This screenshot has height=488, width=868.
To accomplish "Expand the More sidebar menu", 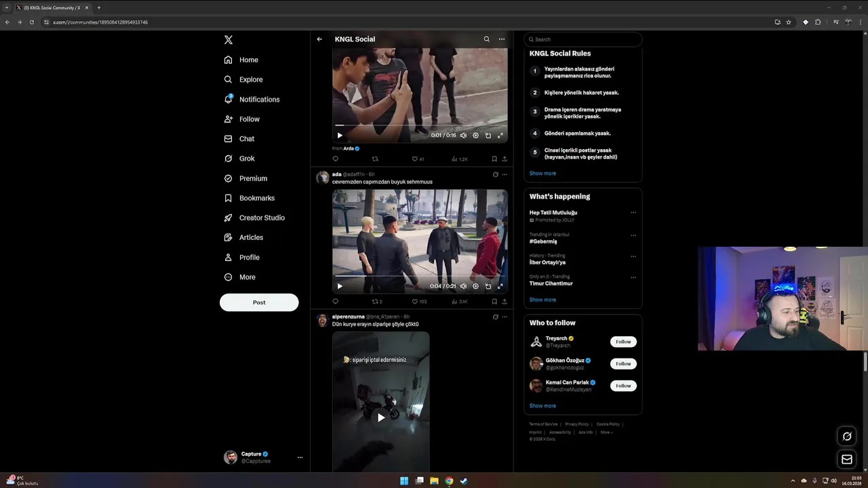I will pos(240,277).
